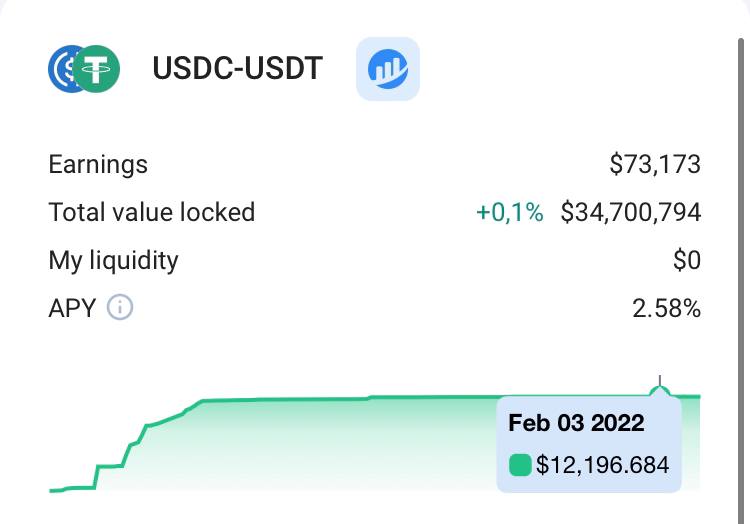750x524 pixels.
Task: Click the Earnings label
Action: coord(98,164)
